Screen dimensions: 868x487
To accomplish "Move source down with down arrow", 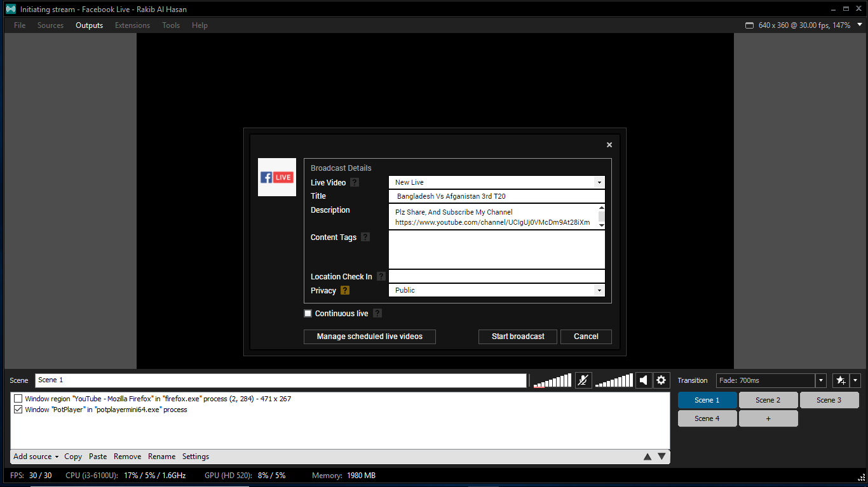I will coord(661,457).
